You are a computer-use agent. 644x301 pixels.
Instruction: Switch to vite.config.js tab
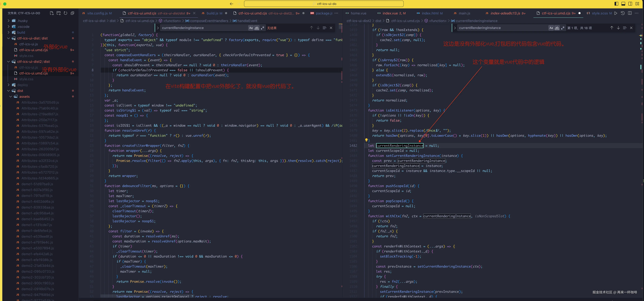97,13
